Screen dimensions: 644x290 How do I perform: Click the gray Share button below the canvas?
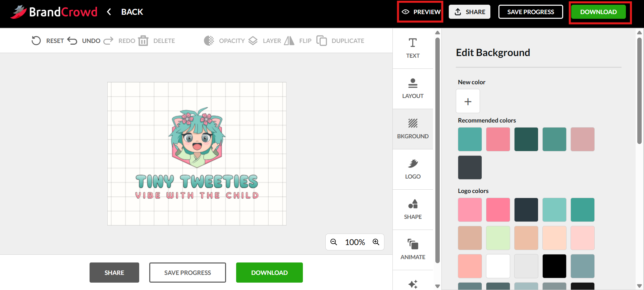pyautogui.click(x=114, y=273)
